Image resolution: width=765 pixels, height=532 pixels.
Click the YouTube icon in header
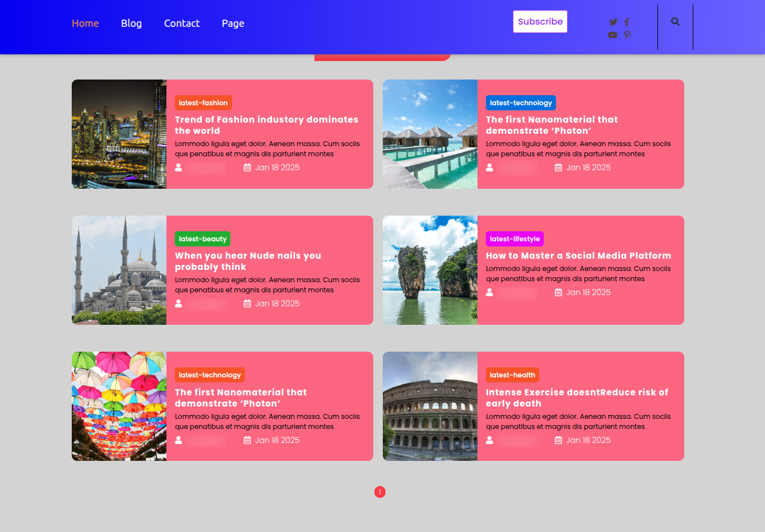click(613, 35)
